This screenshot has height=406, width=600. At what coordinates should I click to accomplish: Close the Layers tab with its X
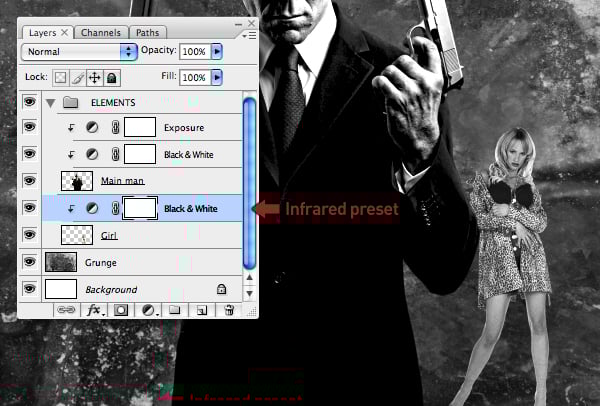pyautogui.click(x=65, y=33)
